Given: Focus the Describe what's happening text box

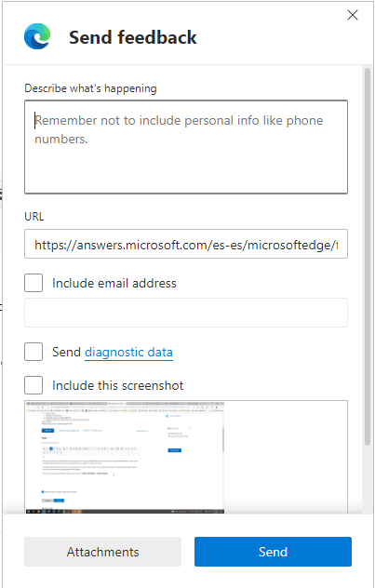Looking at the screenshot, I should (186, 147).
